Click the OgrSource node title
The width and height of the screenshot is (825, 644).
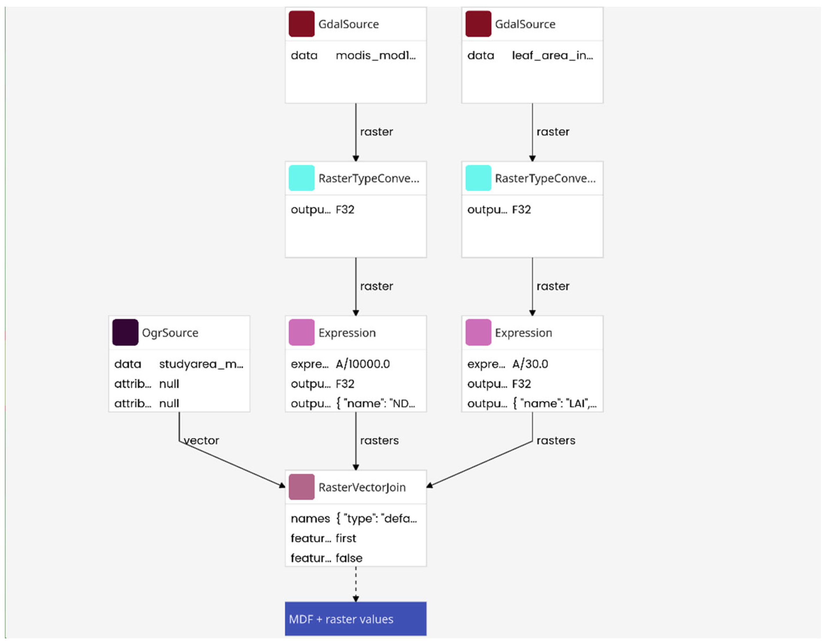click(x=170, y=333)
